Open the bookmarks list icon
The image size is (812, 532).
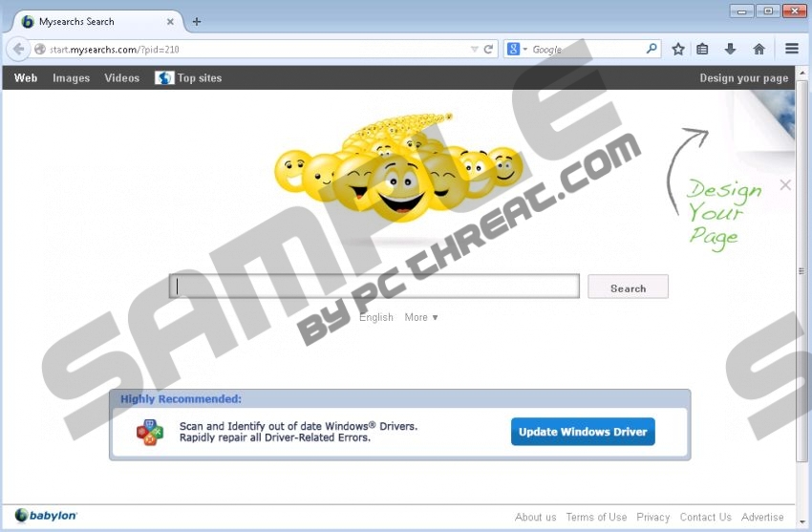702,49
